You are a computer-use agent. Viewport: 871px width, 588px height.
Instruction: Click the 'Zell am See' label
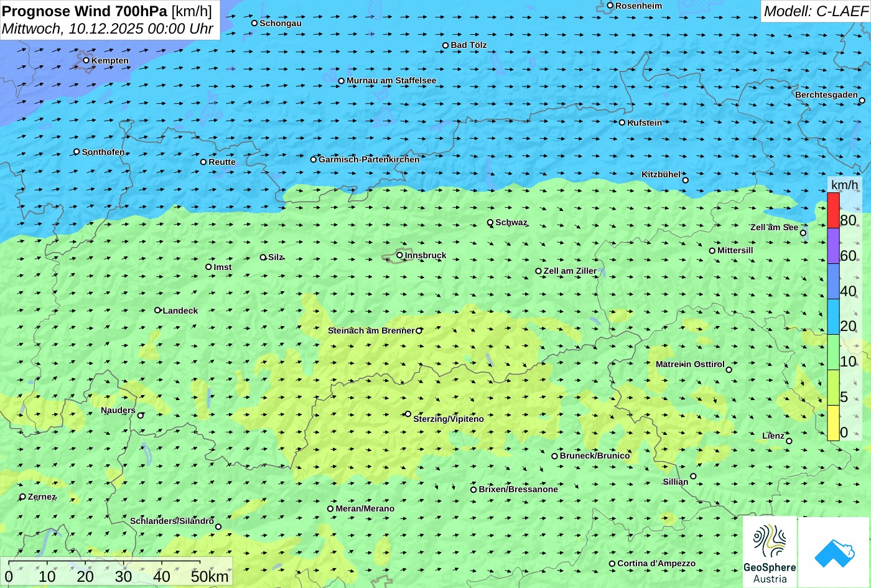774,227
